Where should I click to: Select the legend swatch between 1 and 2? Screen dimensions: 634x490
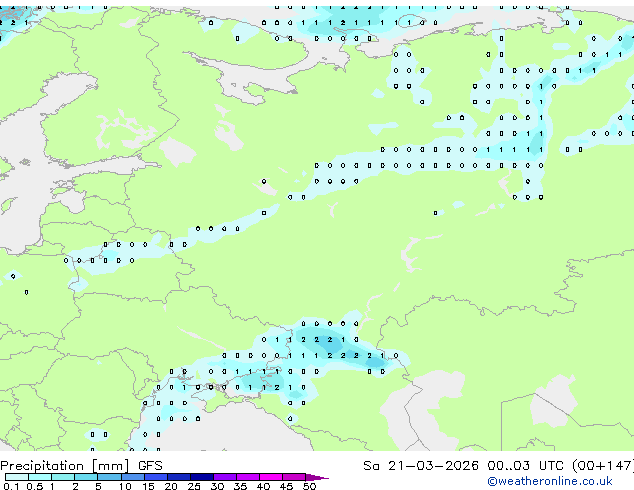point(63,477)
